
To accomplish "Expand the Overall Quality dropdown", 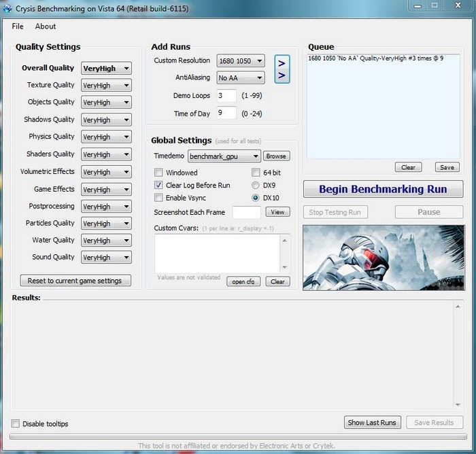I will tap(106, 68).
